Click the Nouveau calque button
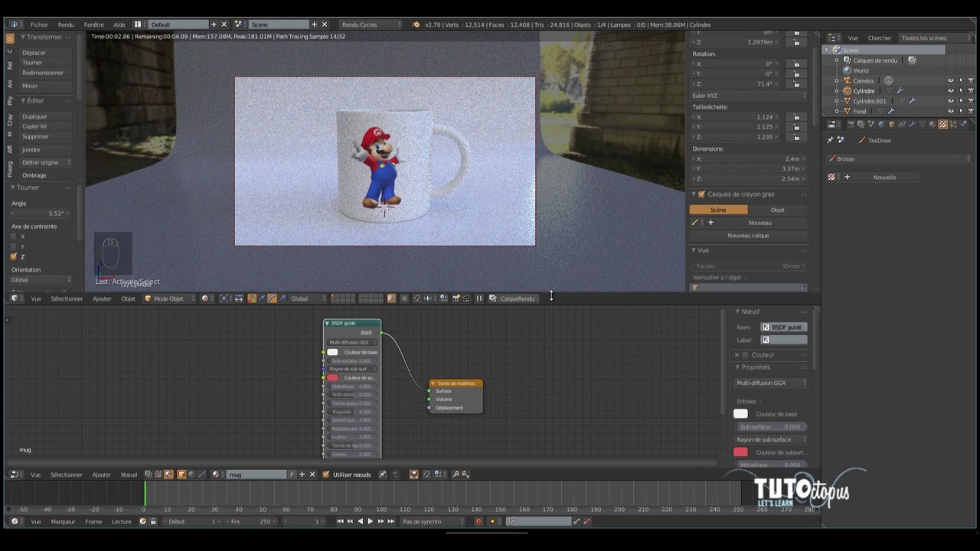 (x=748, y=236)
